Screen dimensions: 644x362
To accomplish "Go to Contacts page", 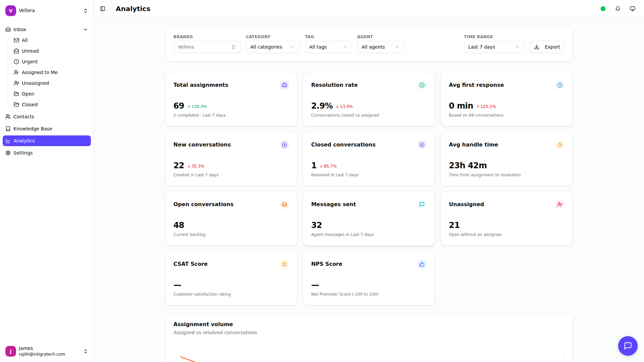I will pyautogui.click(x=47, y=117).
